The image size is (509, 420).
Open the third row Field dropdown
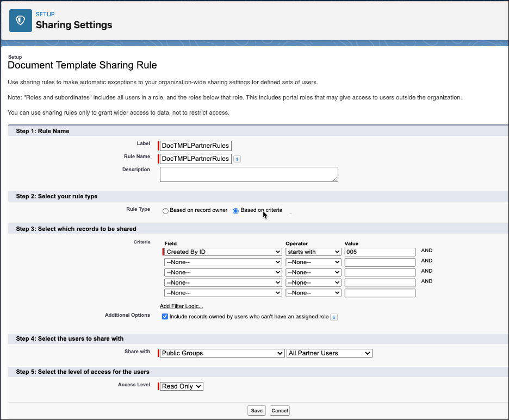tap(223, 272)
